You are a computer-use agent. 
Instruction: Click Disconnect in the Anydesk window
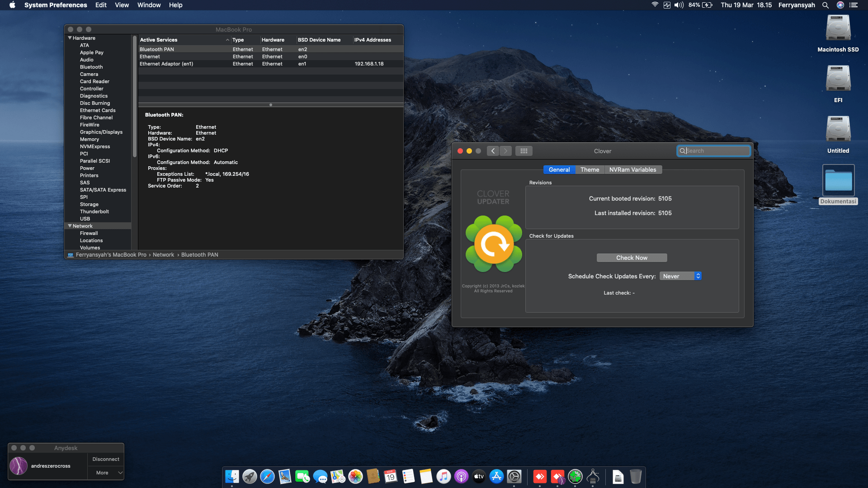pyautogui.click(x=106, y=459)
